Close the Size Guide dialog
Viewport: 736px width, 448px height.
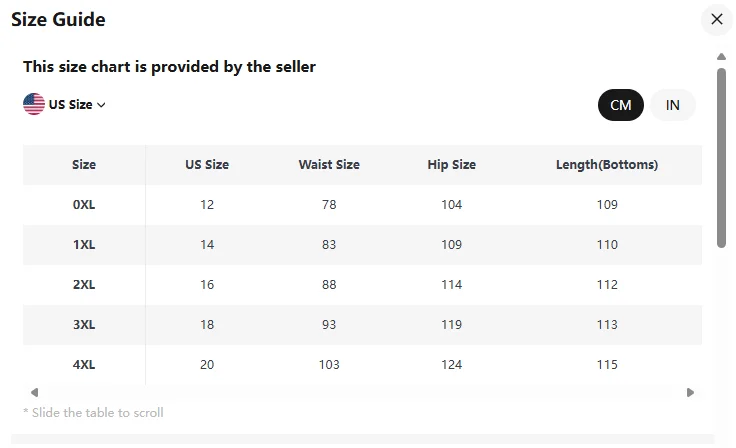point(717,19)
